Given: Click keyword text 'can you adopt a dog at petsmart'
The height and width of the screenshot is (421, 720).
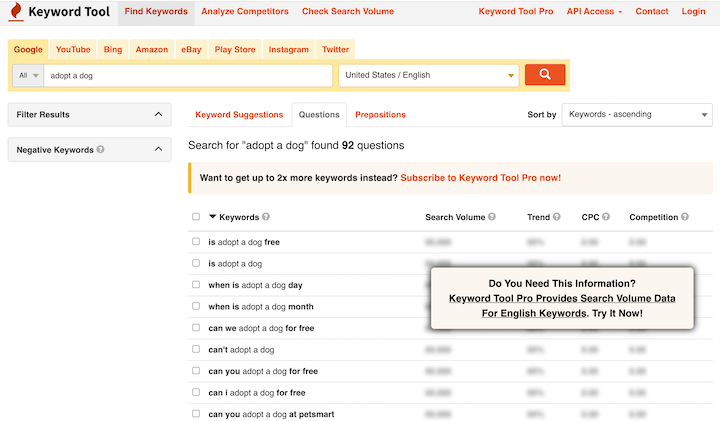Looking at the screenshot, I should point(271,414).
